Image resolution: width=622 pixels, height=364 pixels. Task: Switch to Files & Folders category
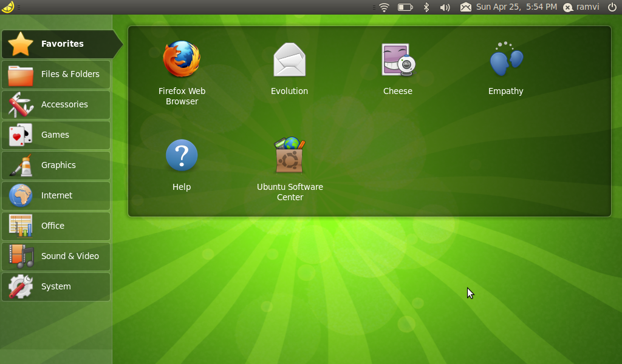tap(56, 74)
